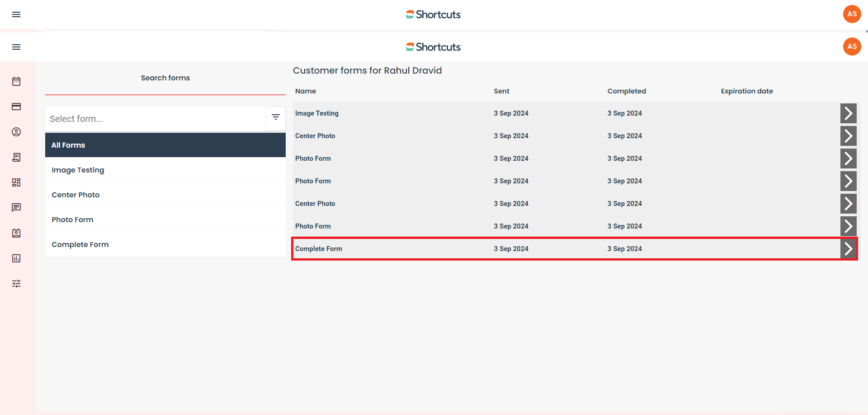Click the chat message sidebar icon
Image resolution: width=868 pixels, height=415 pixels.
16,208
